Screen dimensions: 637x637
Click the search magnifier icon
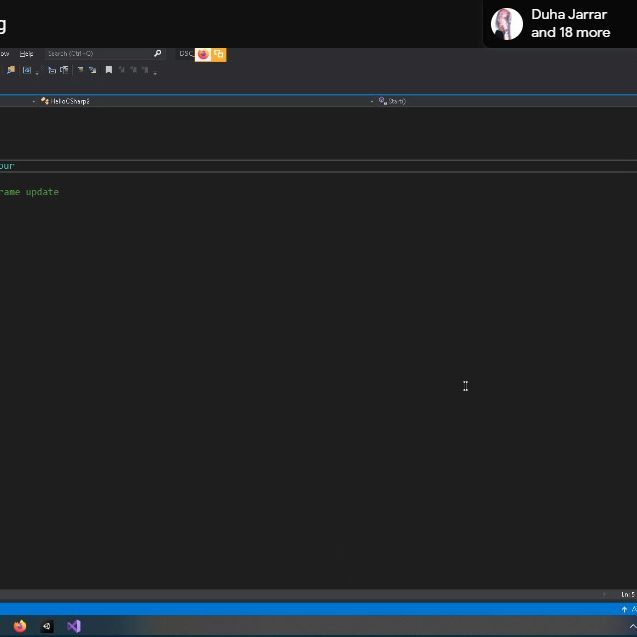[158, 53]
